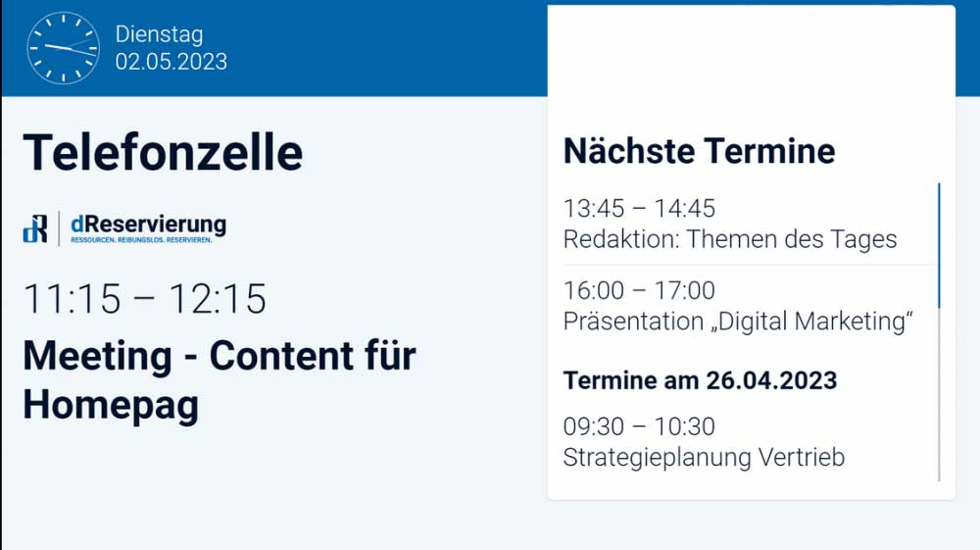
Task: Click the 16:00 – 17:00 time slot
Action: [x=639, y=290]
